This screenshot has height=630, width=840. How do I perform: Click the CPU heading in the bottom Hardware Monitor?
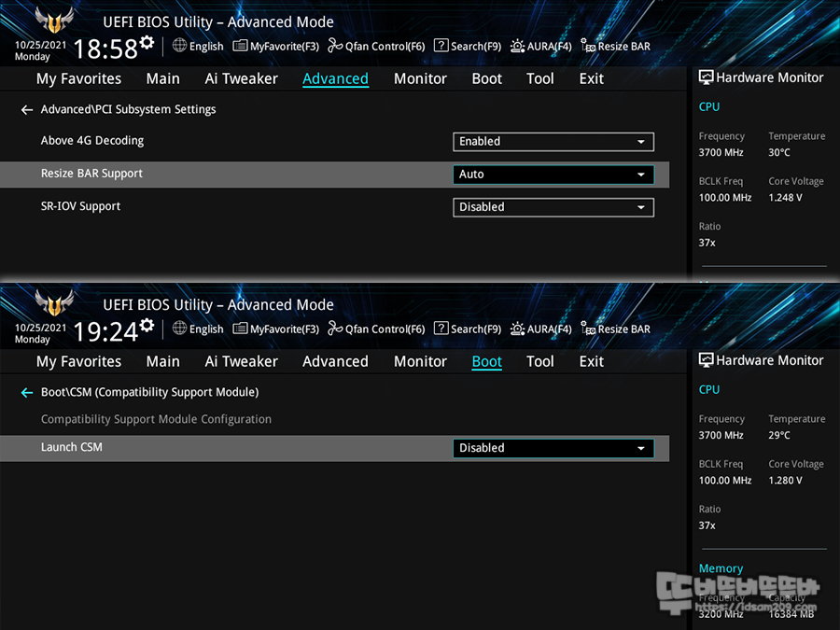[x=708, y=390]
